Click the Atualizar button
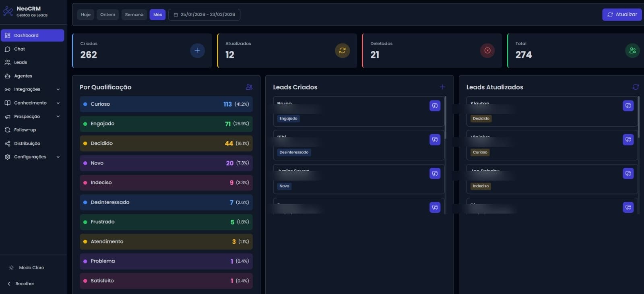The height and width of the screenshot is (294, 644). click(622, 14)
